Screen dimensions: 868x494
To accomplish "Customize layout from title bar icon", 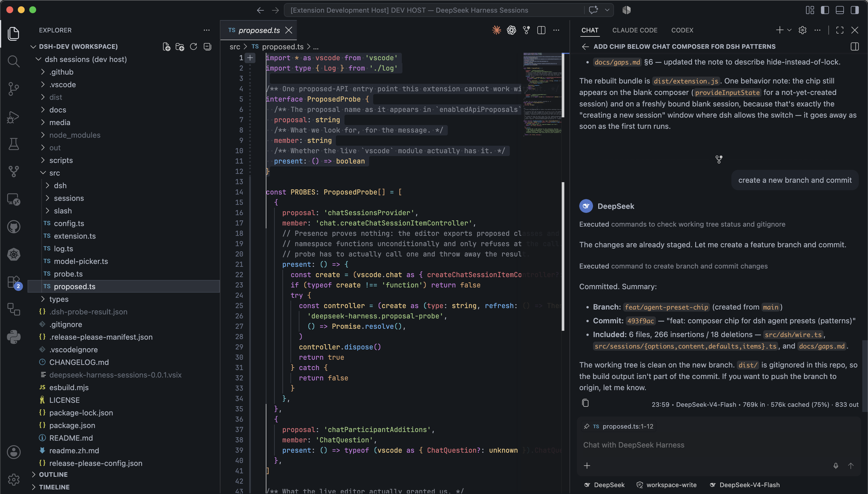I will 810,10.
